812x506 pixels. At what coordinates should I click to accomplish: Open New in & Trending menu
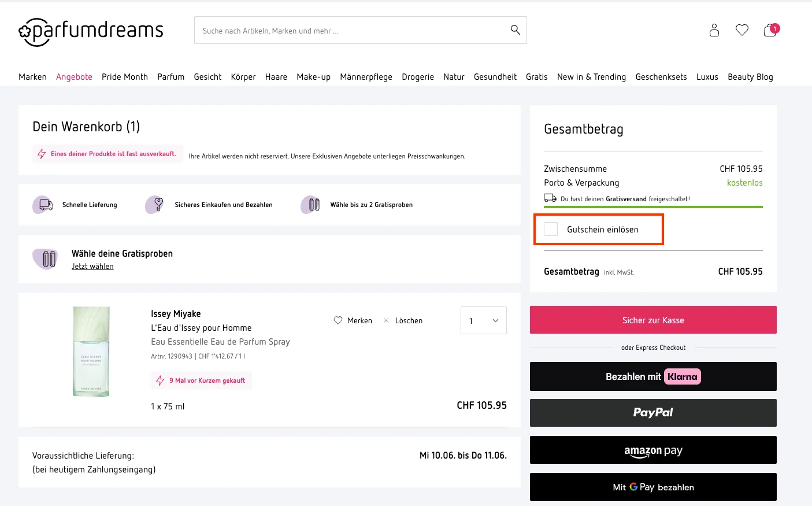[592, 77]
